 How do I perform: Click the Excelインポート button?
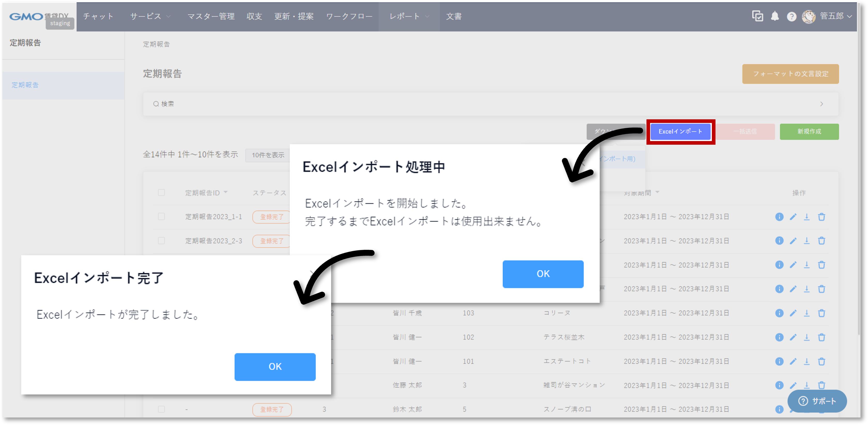pyautogui.click(x=680, y=131)
